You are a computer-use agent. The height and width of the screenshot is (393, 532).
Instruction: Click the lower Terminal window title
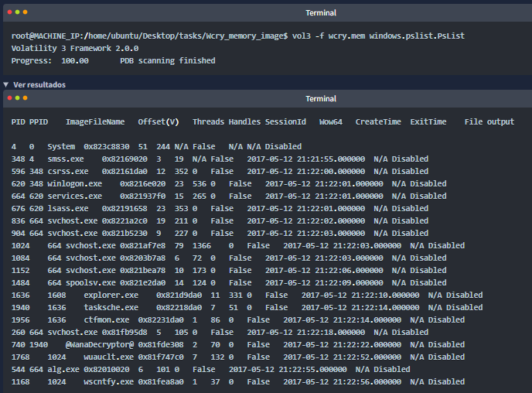[x=321, y=99]
